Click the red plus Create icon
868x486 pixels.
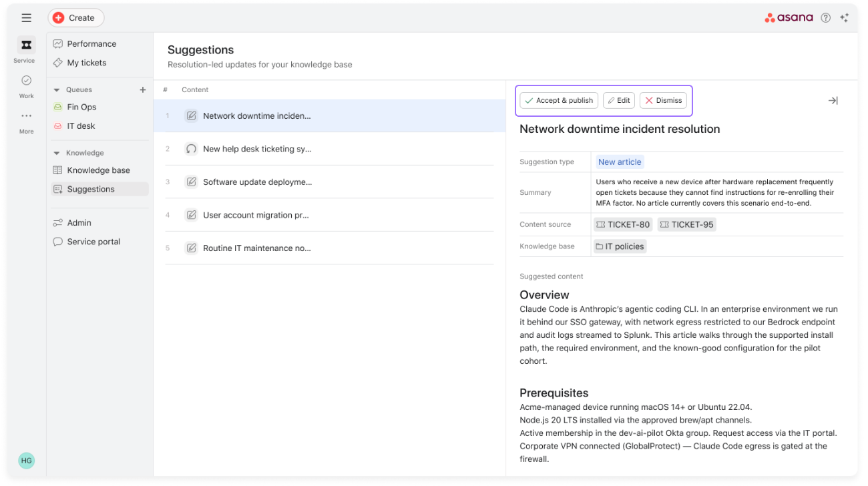pos(59,18)
